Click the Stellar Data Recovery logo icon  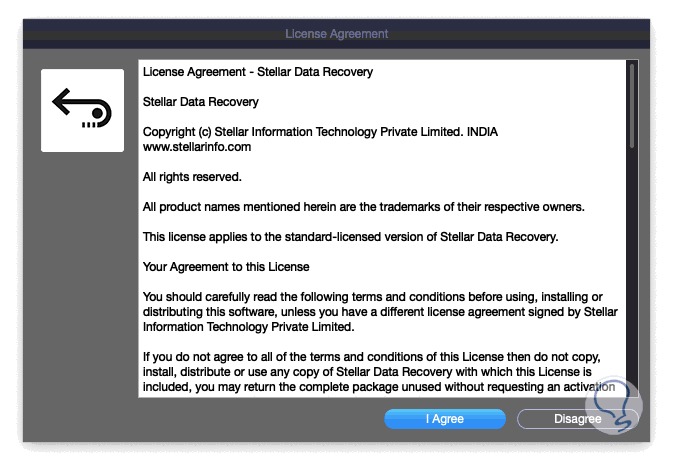[82, 110]
